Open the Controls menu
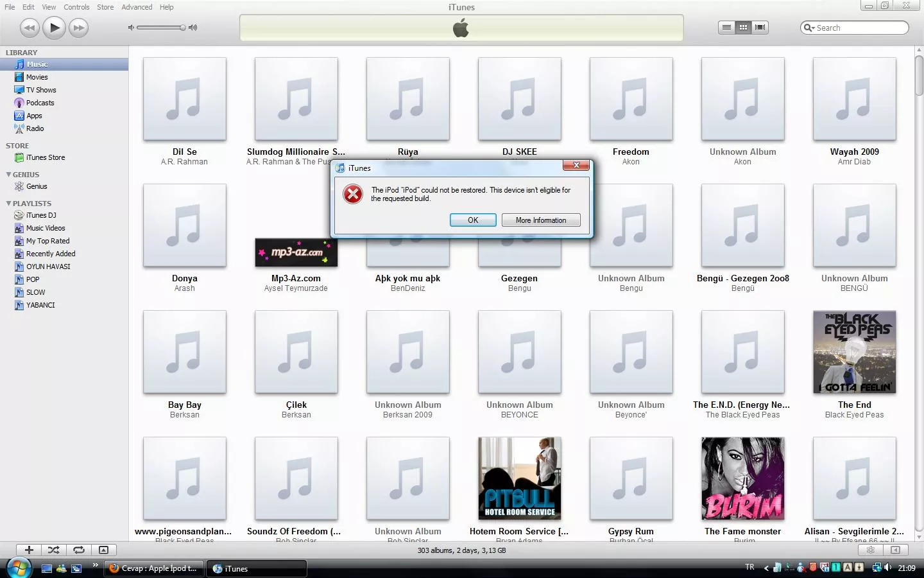 (x=76, y=7)
